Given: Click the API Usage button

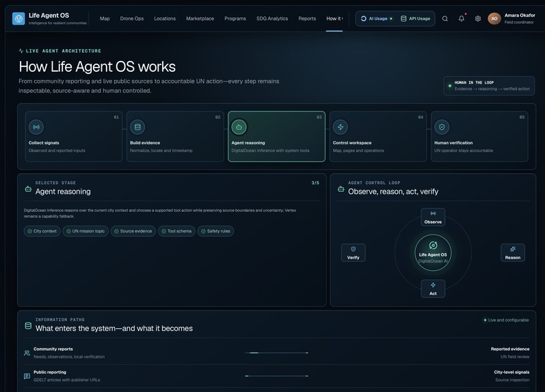Looking at the screenshot, I should point(415,18).
